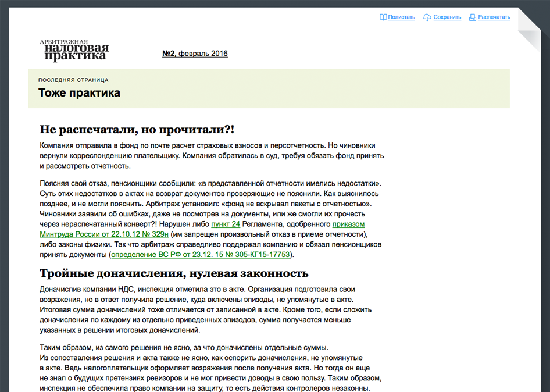
Task: Click heading Не распечатали, но прочитали?!
Action: pos(137,130)
